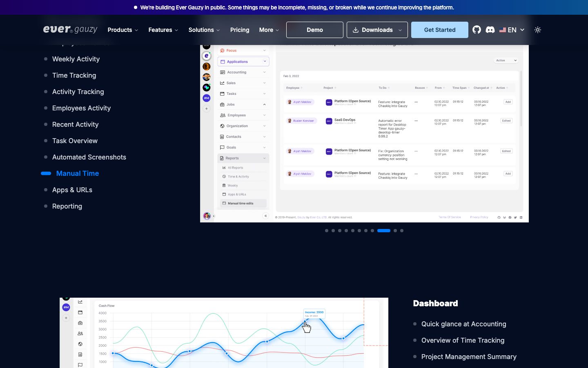Open the Downloads dropdown button
This screenshot has height=368, width=588.
[x=377, y=30]
